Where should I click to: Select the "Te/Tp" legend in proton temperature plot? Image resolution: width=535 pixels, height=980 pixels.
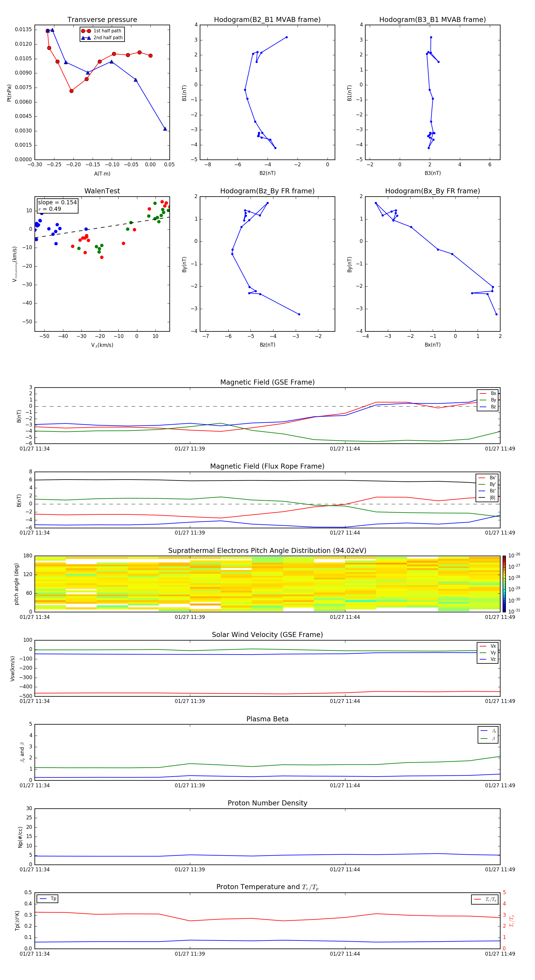tap(485, 899)
